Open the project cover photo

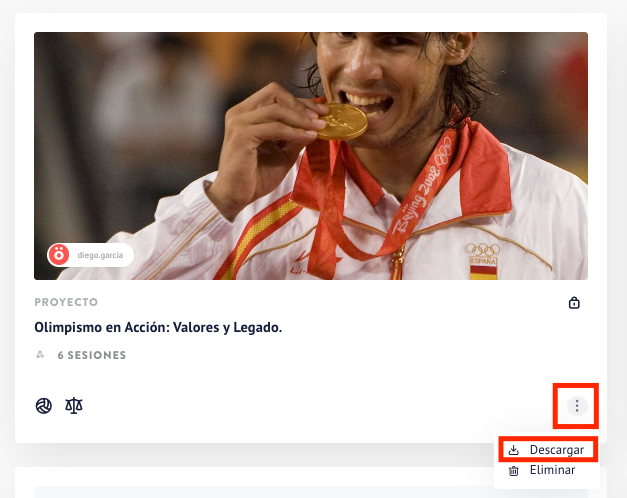[311, 156]
